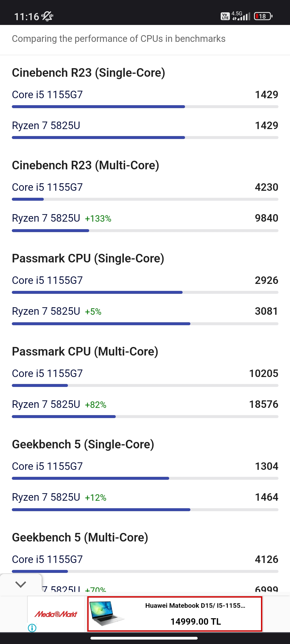Open the Huawei Matebook laptop thumbnail

tap(107, 613)
